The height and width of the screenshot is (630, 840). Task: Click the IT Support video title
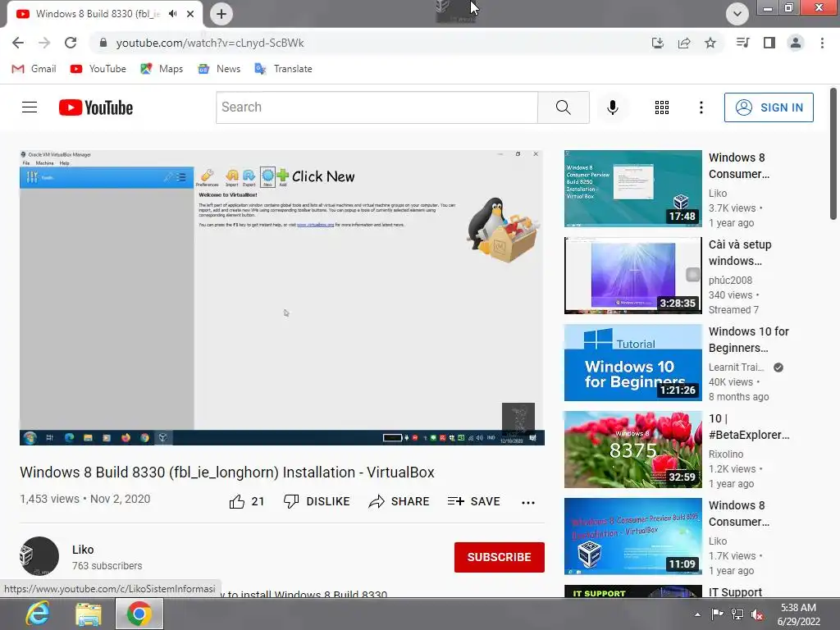735,591
